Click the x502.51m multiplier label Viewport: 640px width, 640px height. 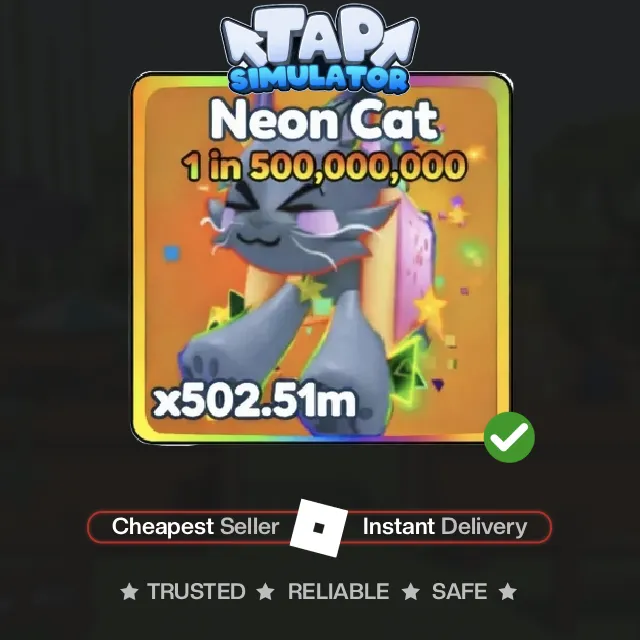tap(254, 400)
